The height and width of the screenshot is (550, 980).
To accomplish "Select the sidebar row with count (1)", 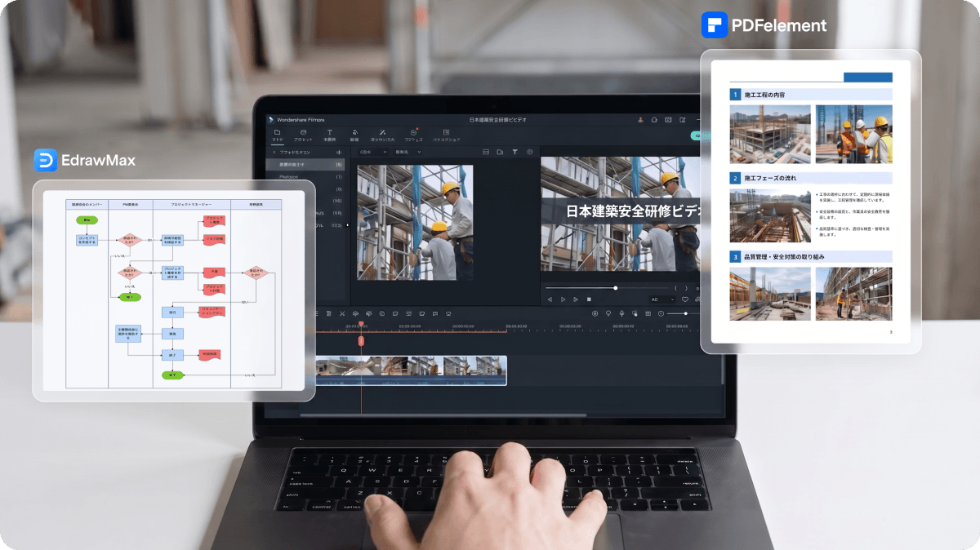I will pos(307,176).
